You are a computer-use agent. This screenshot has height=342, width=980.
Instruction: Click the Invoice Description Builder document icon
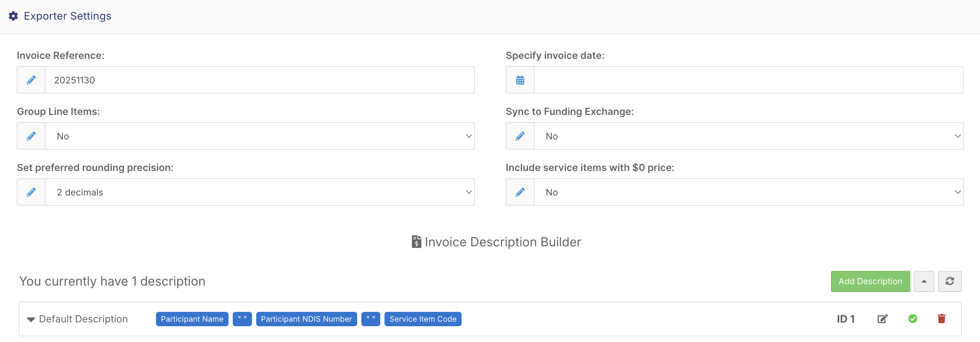(x=416, y=241)
